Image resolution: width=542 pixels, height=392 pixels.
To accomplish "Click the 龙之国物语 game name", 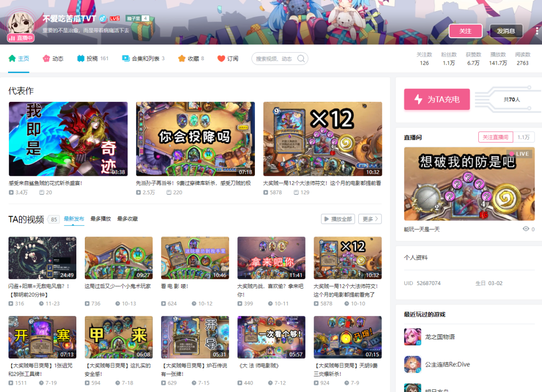I will pos(440,337).
